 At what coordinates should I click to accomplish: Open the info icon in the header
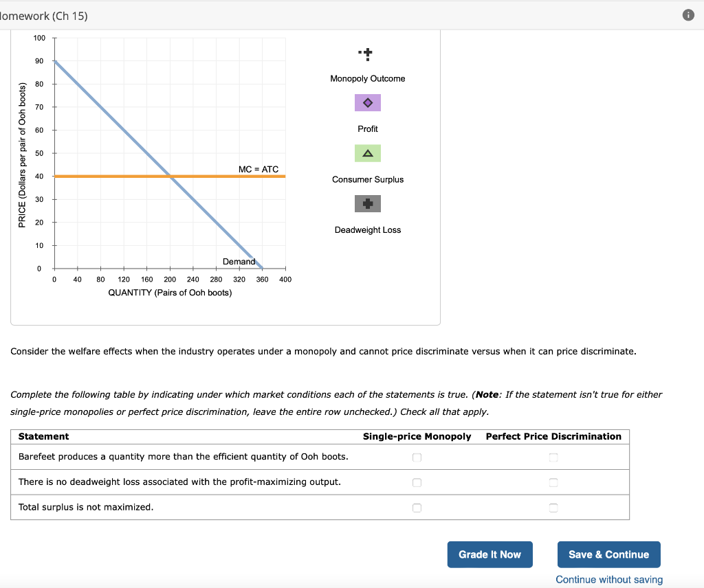coord(688,14)
